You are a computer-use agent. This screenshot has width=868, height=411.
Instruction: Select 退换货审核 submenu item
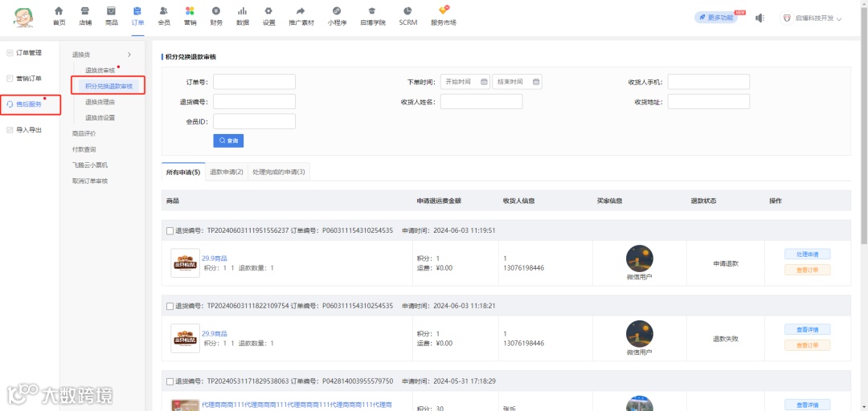(100, 71)
